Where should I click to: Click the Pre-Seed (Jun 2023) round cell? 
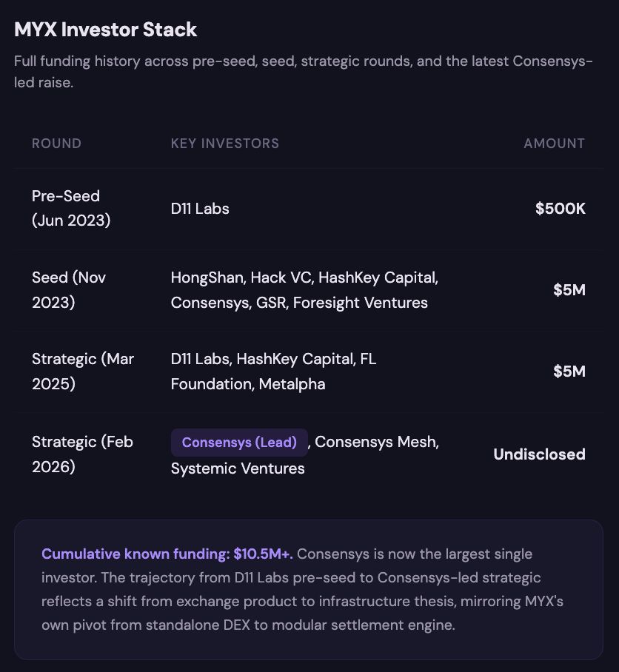click(x=71, y=208)
